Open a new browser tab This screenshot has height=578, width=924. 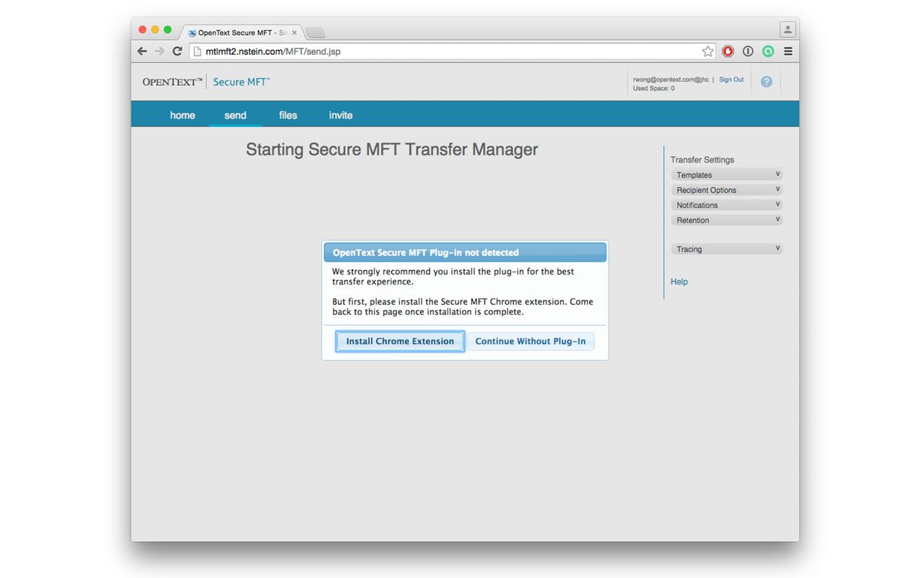pyautogui.click(x=315, y=33)
